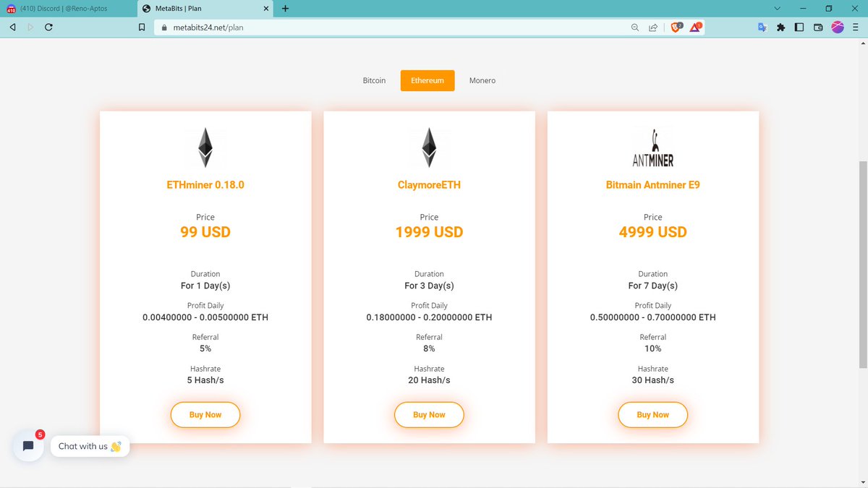
Task: Click the "30 Hash/s" hashrate value
Action: pyautogui.click(x=652, y=380)
